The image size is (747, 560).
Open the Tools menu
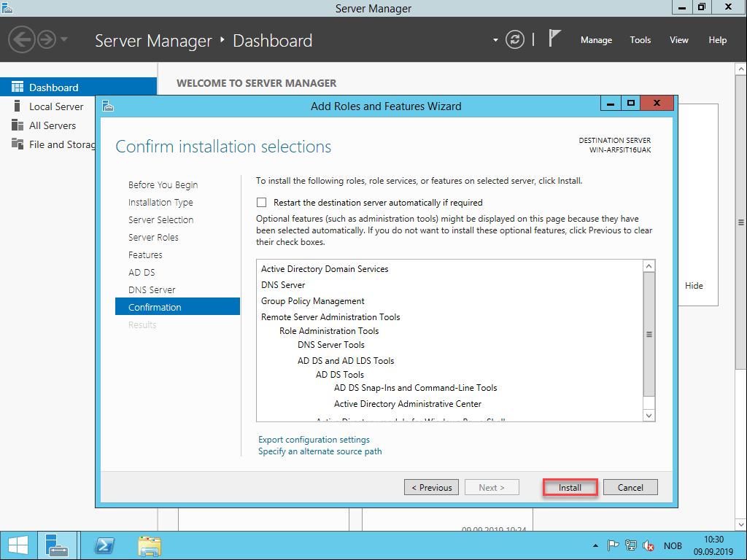(640, 40)
